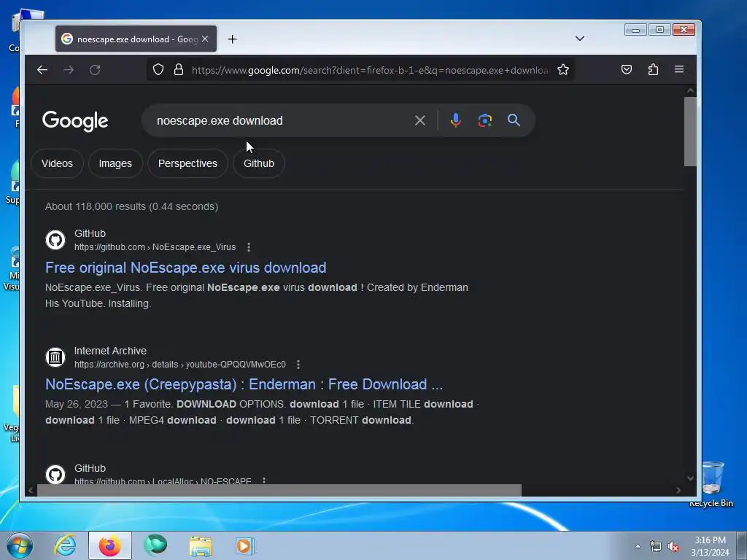The image size is (747, 560).
Task: Filter results by Github chip
Action: click(x=259, y=163)
